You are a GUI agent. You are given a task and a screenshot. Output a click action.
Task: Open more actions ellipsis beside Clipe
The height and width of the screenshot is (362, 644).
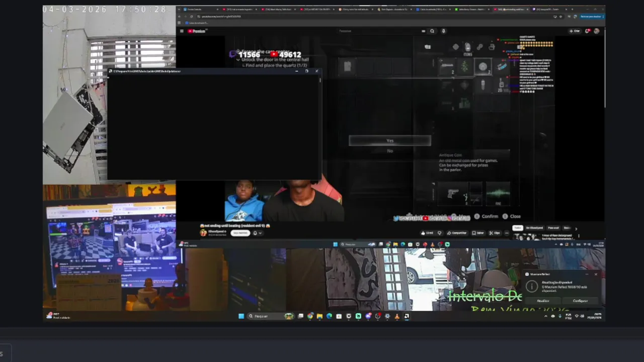tap(507, 233)
